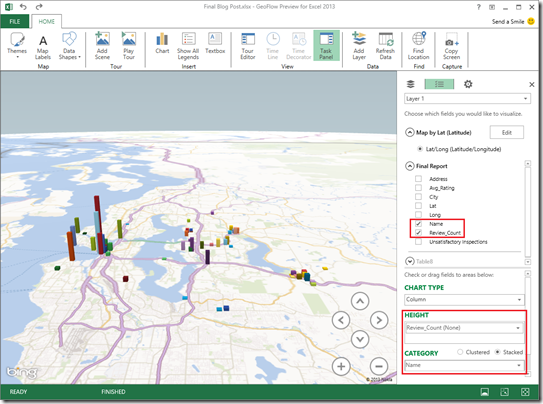Check the Address field

coord(418,179)
